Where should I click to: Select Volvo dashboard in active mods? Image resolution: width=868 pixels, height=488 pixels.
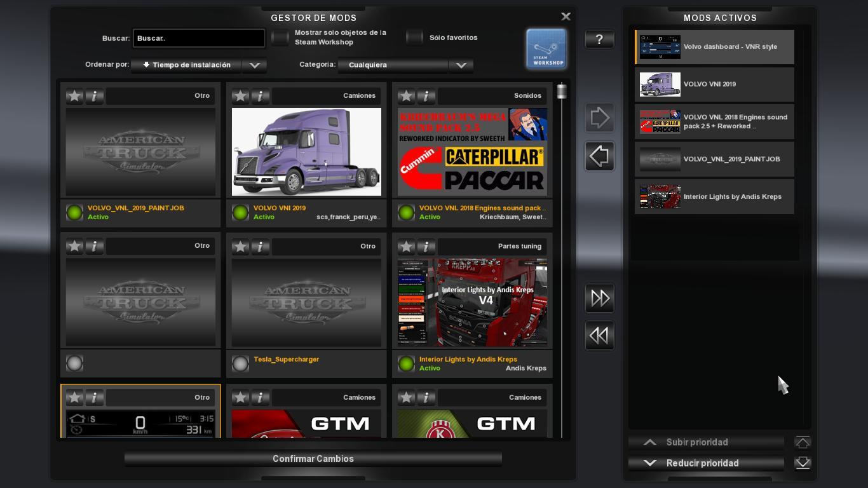pyautogui.click(x=714, y=47)
